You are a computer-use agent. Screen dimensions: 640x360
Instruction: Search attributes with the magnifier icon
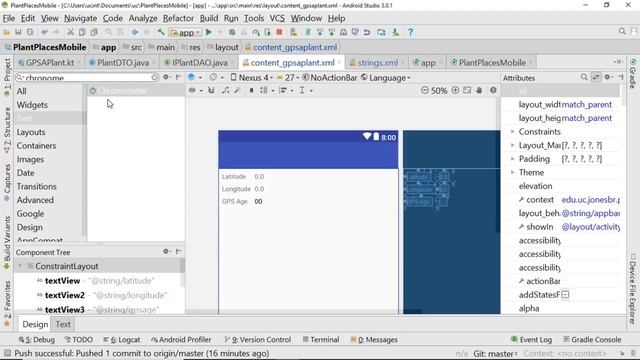(x=584, y=77)
